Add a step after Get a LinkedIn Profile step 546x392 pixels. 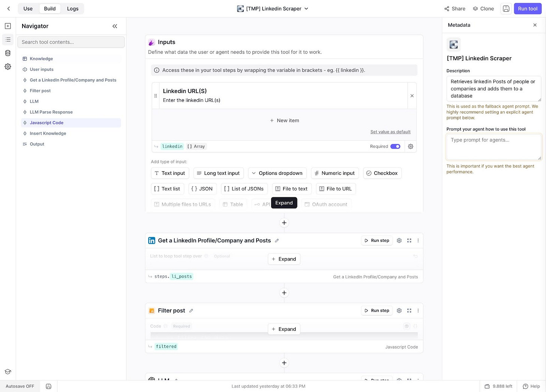[x=284, y=293]
